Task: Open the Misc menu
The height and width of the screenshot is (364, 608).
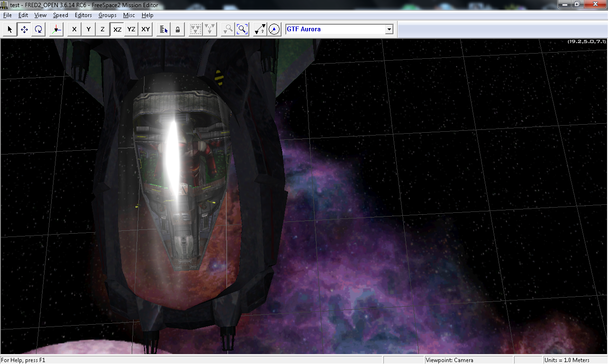Action: (x=129, y=15)
